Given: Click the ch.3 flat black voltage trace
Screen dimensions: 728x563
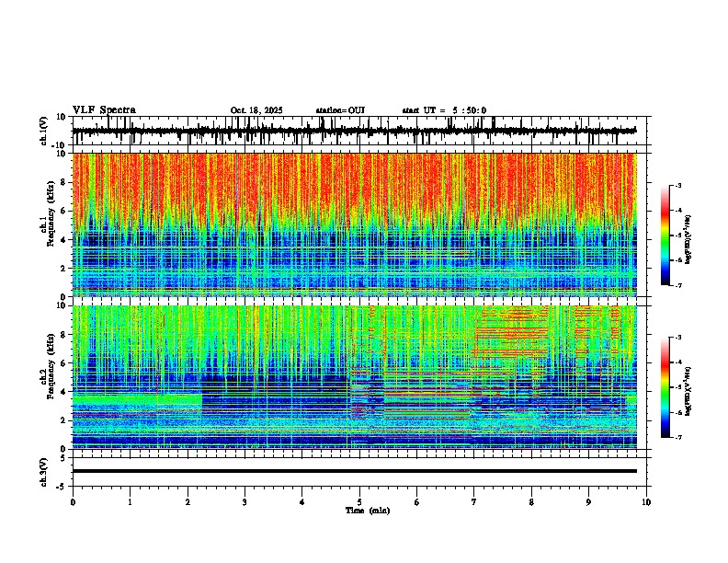Looking at the screenshot, I should [355, 471].
